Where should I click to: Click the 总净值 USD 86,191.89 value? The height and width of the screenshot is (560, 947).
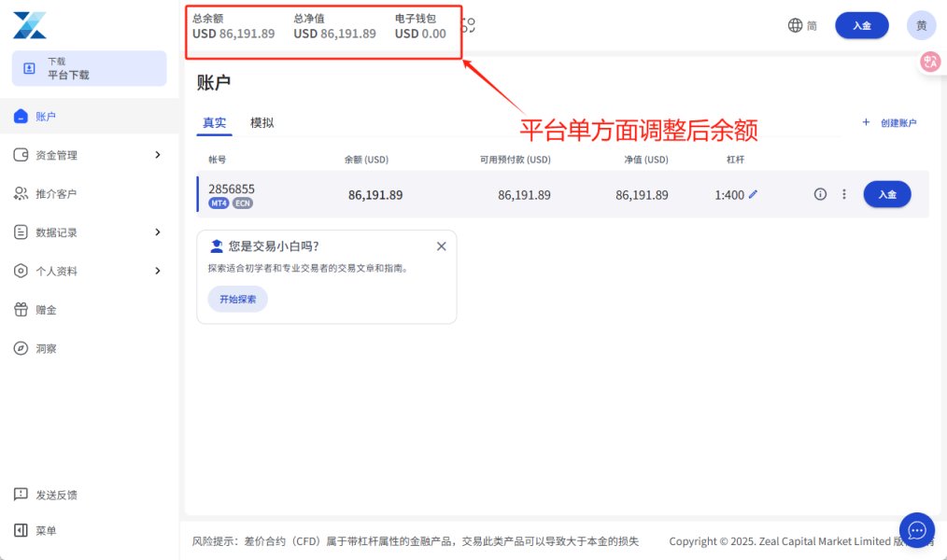coord(334,34)
